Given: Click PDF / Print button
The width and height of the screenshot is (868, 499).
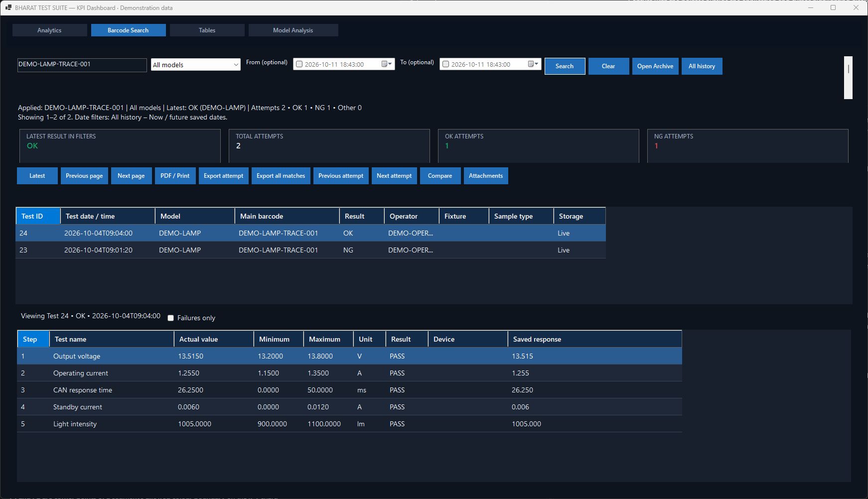Looking at the screenshot, I should (175, 176).
